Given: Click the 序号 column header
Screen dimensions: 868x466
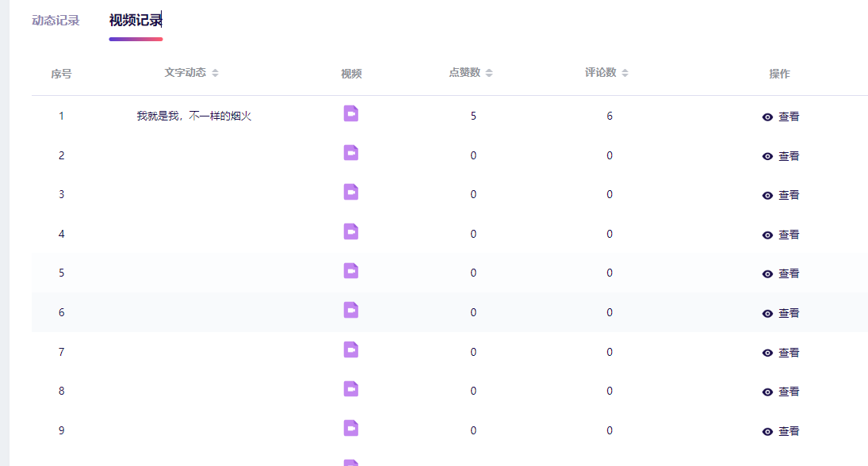Looking at the screenshot, I should pos(62,74).
